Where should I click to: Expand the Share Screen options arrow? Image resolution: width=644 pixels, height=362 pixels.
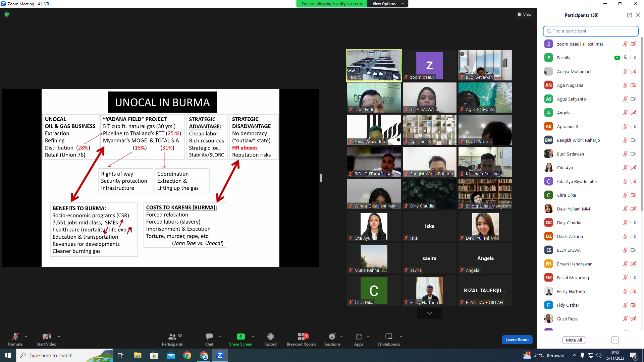click(253, 336)
